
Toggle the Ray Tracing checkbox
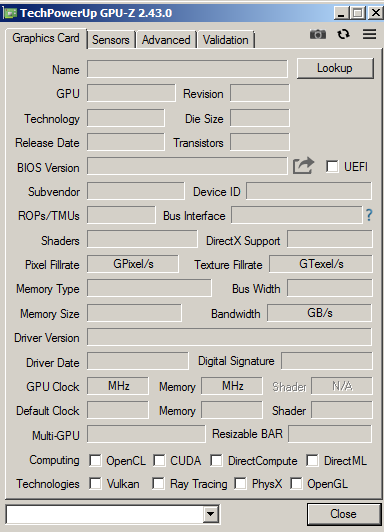pos(158,483)
